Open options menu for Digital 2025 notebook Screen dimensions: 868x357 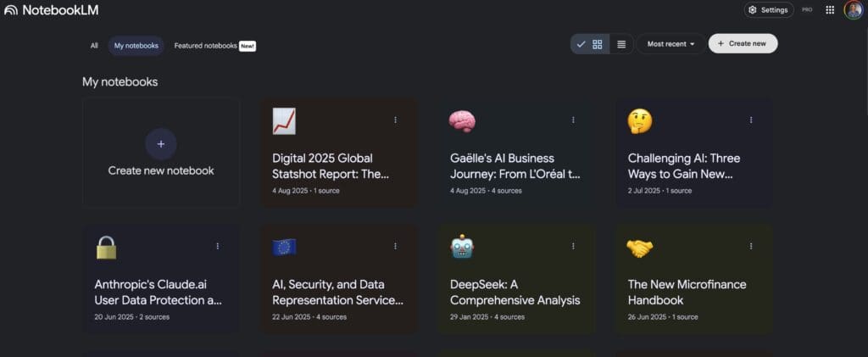pyautogui.click(x=395, y=120)
